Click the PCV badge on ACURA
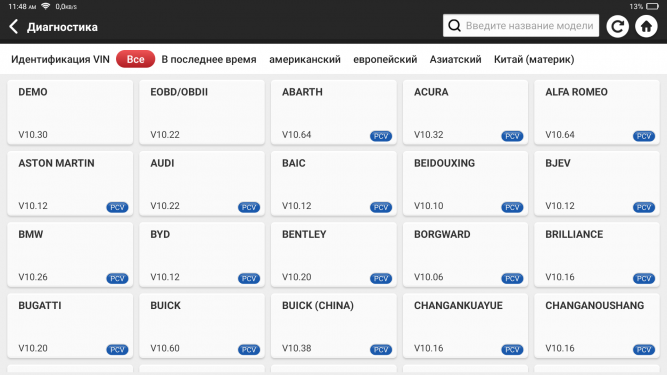Image resolution: width=667 pixels, height=375 pixels. click(x=512, y=136)
